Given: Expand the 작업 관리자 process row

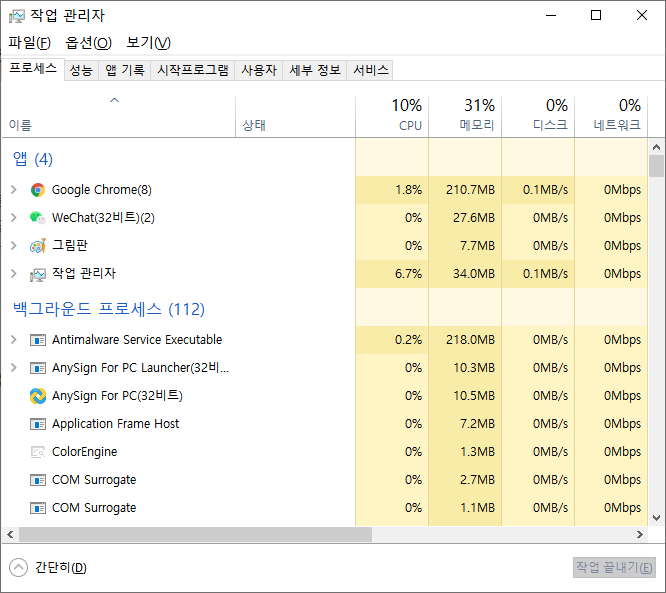Looking at the screenshot, I should pyautogui.click(x=14, y=274).
